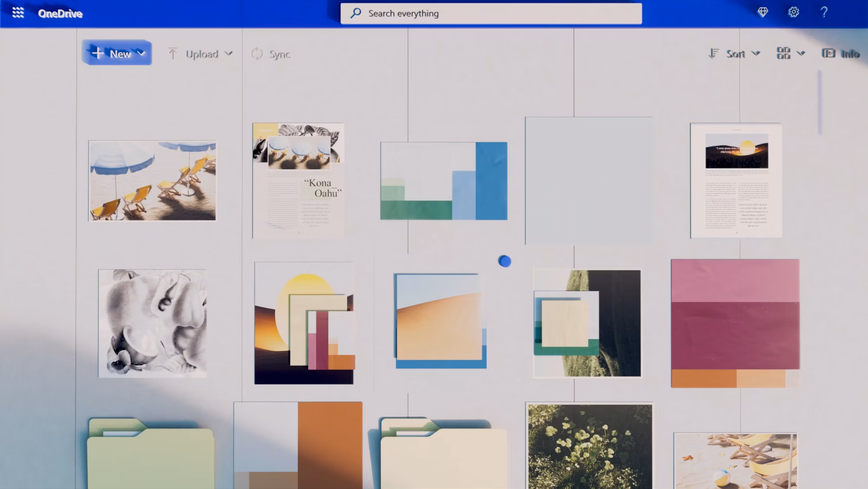This screenshot has width=868, height=489.
Task: Select the beach umbrellas photo thumbnail
Action: (x=152, y=181)
